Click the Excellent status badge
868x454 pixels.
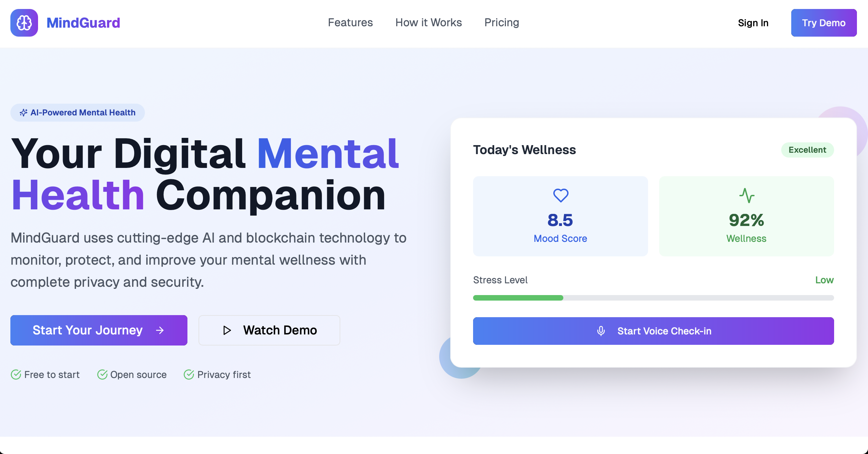click(807, 150)
